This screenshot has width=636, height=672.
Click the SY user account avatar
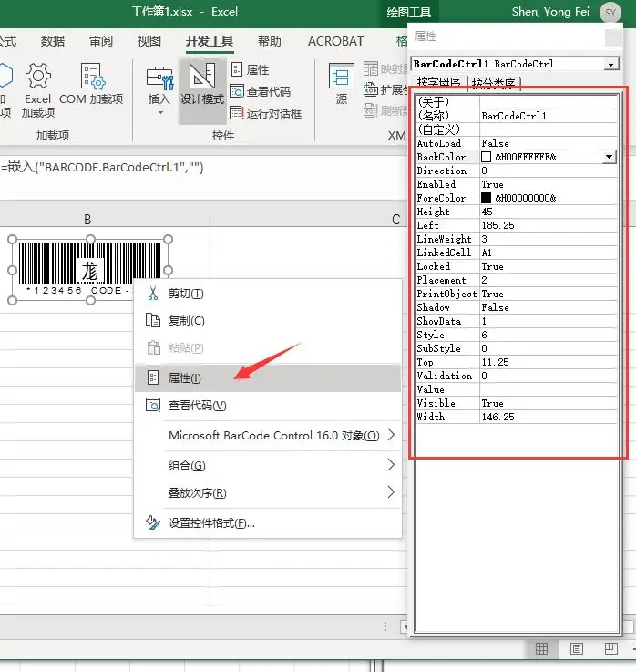[x=610, y=12]
